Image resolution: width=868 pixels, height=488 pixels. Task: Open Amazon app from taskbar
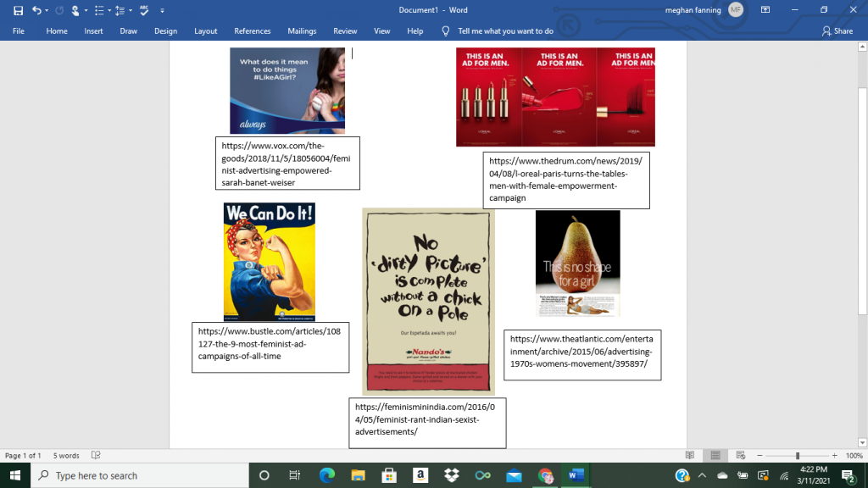420,475
